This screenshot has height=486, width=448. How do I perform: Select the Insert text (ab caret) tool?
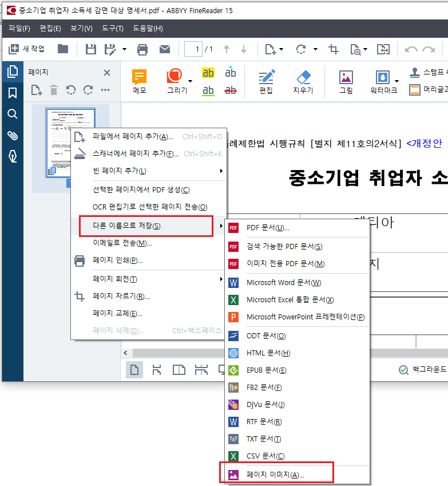pos(230,72)
